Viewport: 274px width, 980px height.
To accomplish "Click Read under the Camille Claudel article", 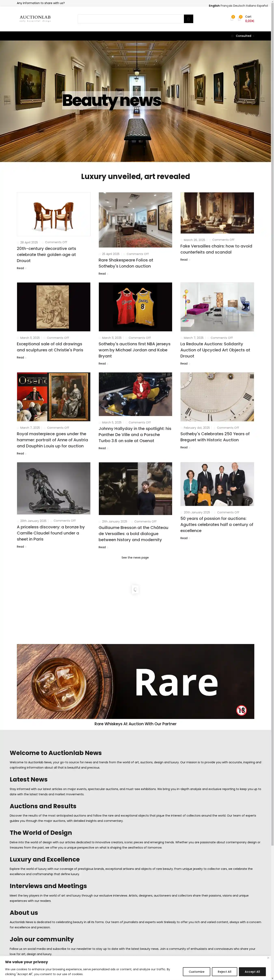I will [20, 546].
